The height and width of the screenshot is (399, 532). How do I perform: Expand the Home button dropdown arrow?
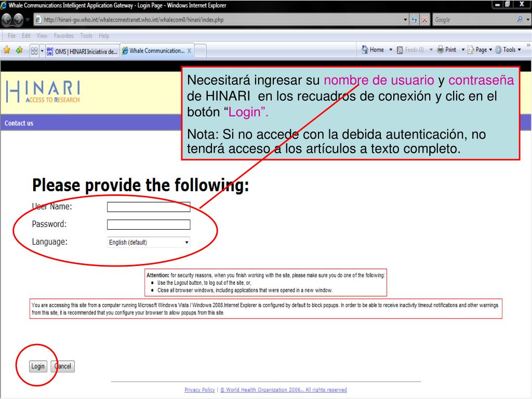(391, 50)
